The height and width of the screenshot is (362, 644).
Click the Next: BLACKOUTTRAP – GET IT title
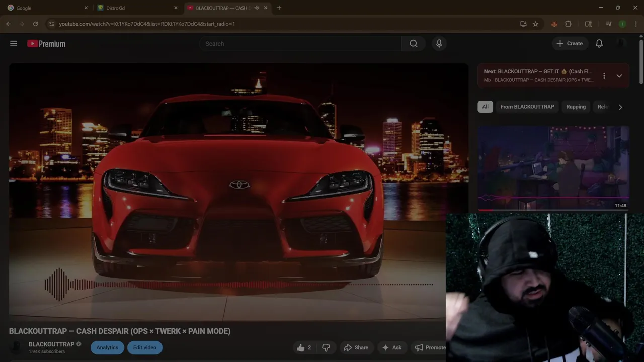(537, 71)
